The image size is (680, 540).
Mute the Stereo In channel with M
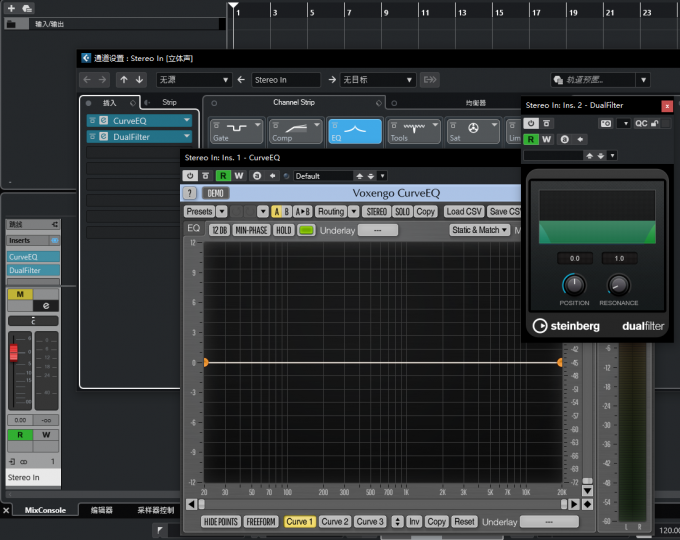click(x=20, y=294)
